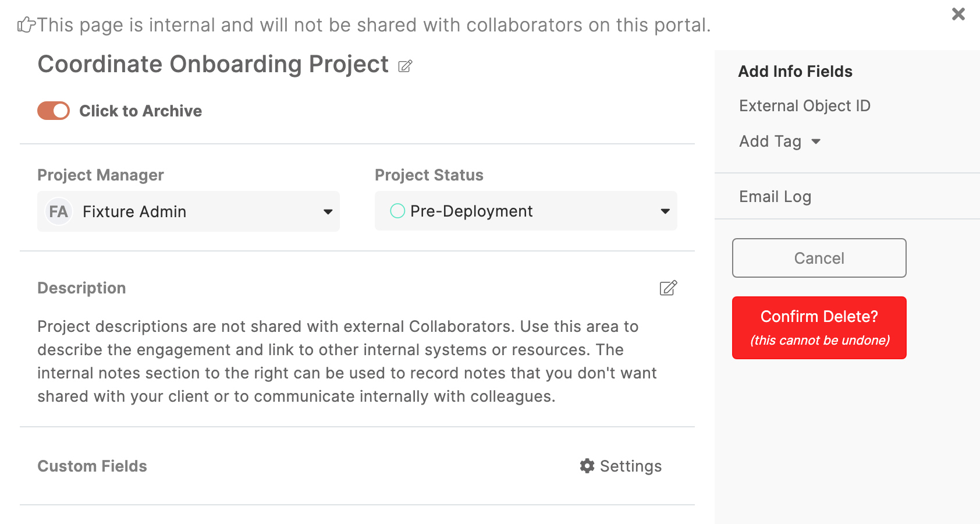
Task: Open the Email Log section
Action: click(x=775, y=197)
